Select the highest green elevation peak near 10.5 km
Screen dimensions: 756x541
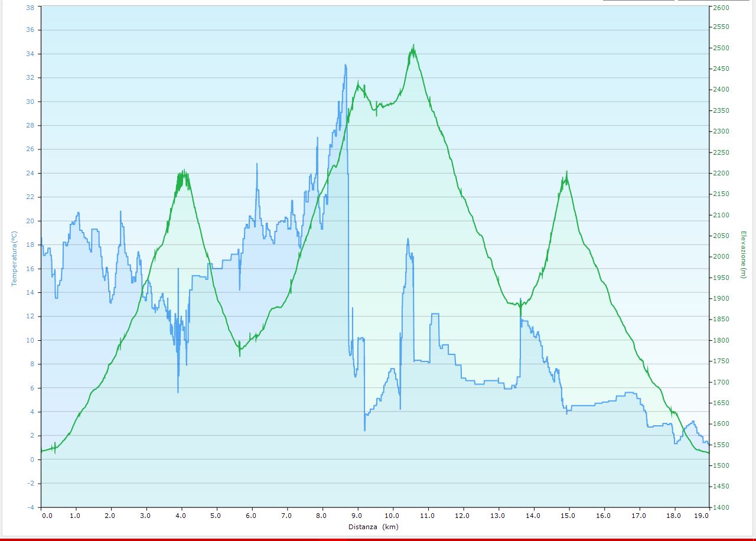pyautogui.click(x=413, y=47)
